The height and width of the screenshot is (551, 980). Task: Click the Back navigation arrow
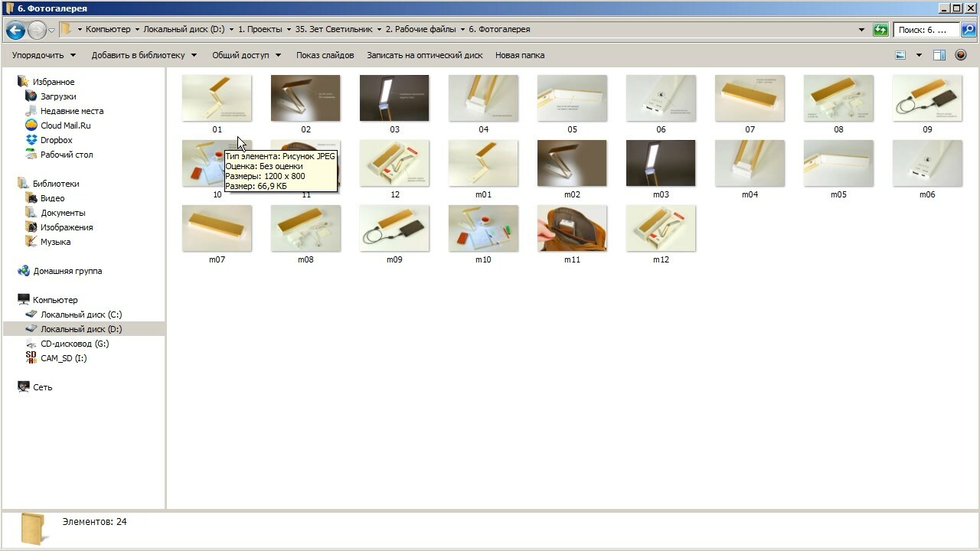pyautogui.click(x=15, y=30)
